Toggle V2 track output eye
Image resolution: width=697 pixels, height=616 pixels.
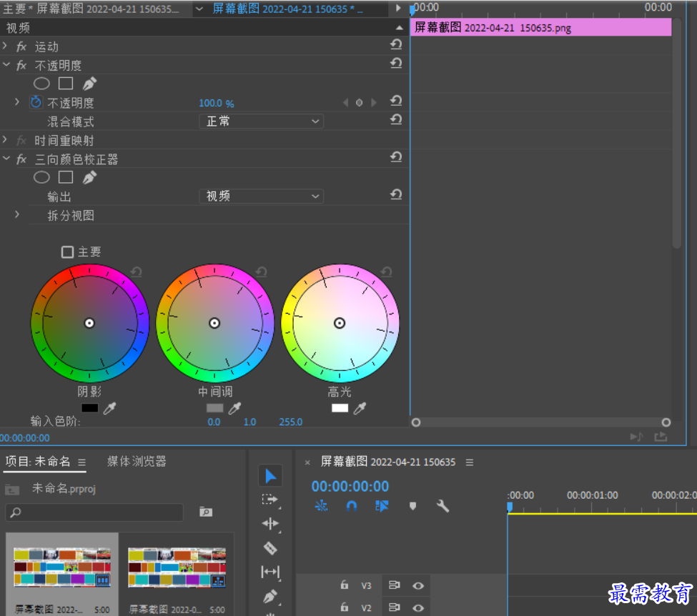click(418, 607)
